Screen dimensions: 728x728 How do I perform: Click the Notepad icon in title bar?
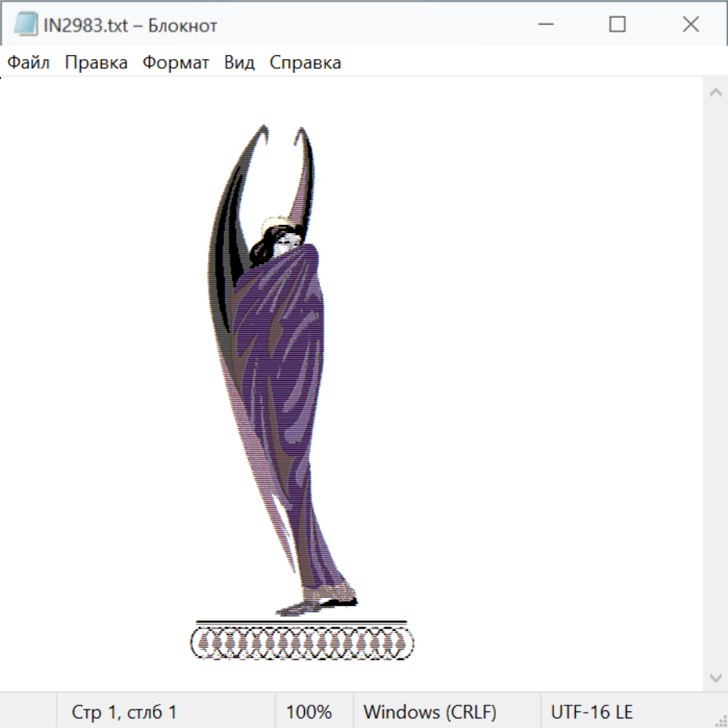pos(25,25)
